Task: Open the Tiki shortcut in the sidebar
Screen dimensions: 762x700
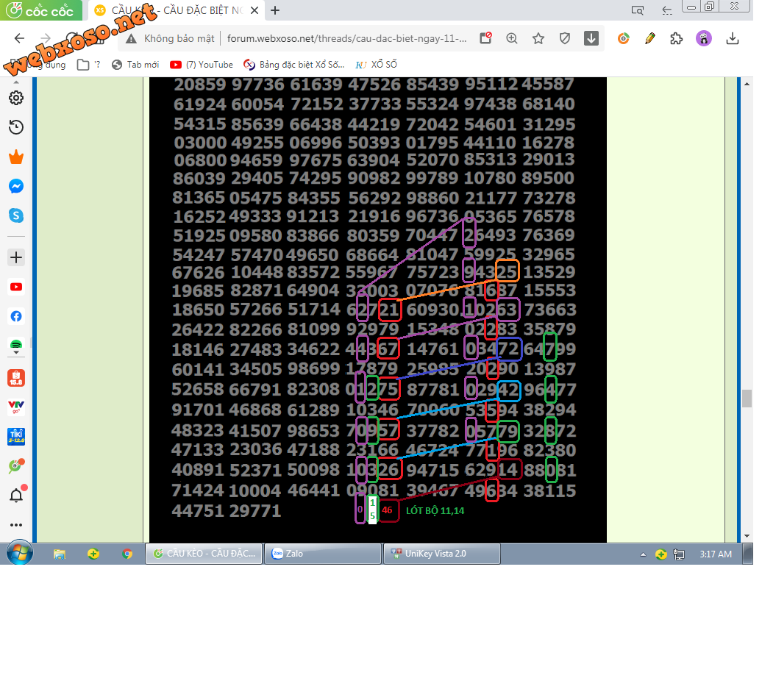Action: click(16, 436)
